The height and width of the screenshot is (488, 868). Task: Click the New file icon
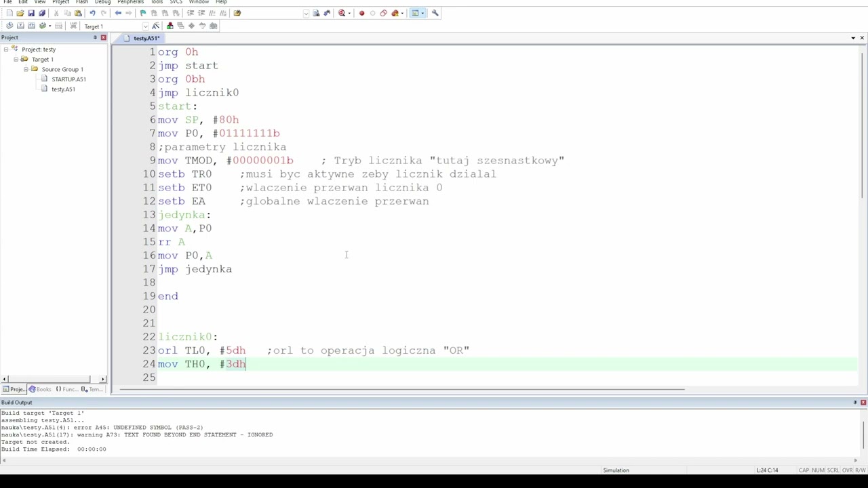tap(9, 13)
